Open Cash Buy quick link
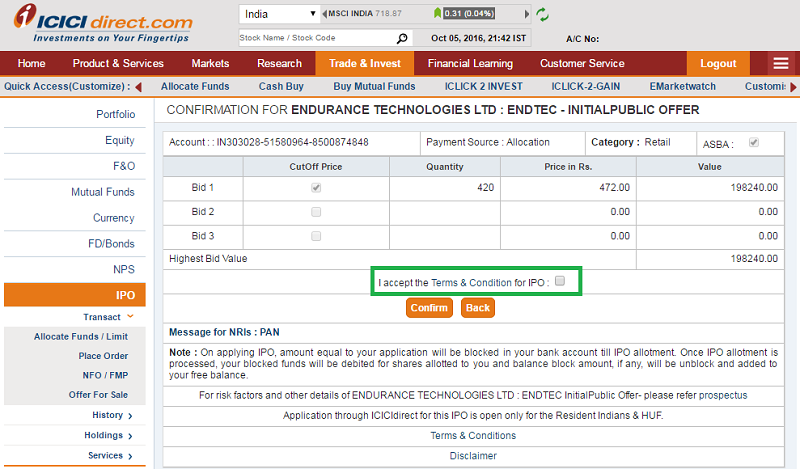Viewport: 800px width, 469px height. coord(281,86)
